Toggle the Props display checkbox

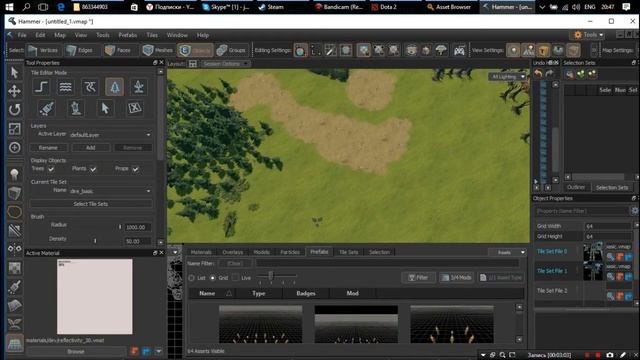pyautogui.click(x=136, y=169)
